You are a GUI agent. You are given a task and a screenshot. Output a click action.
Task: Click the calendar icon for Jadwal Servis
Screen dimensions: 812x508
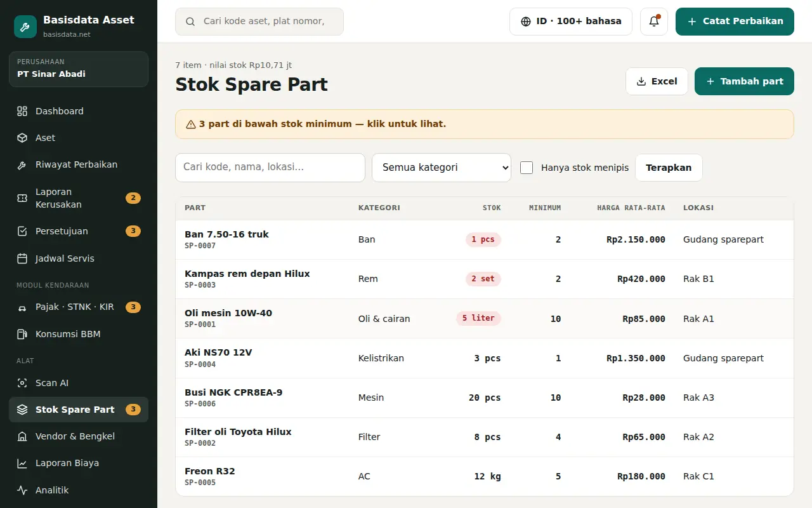[x=22, y=258]
